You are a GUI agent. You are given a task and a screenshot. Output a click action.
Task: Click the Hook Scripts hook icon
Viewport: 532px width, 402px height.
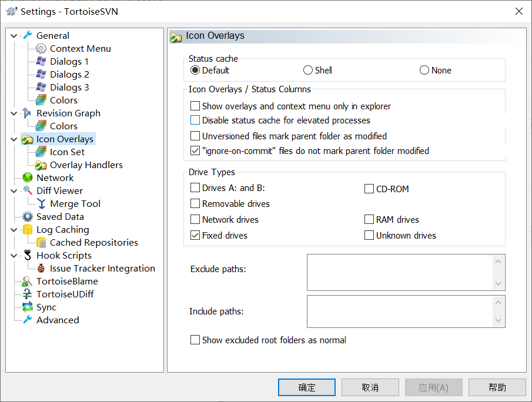[28, 255]
